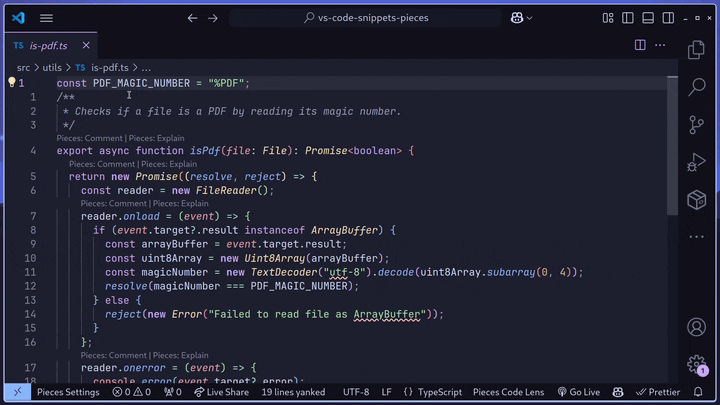
Task: Click Pieces: Explain lens above isPdf function
Action: [x=157, y=138]
